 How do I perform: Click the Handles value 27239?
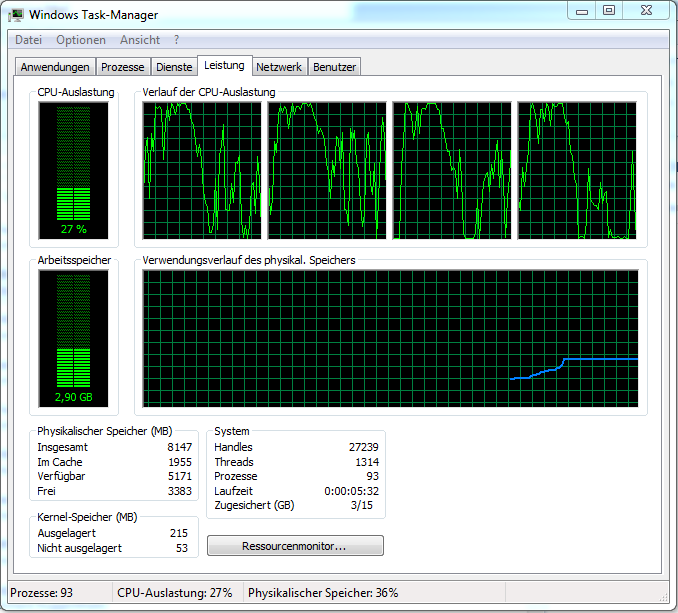(x=364, y=447)
